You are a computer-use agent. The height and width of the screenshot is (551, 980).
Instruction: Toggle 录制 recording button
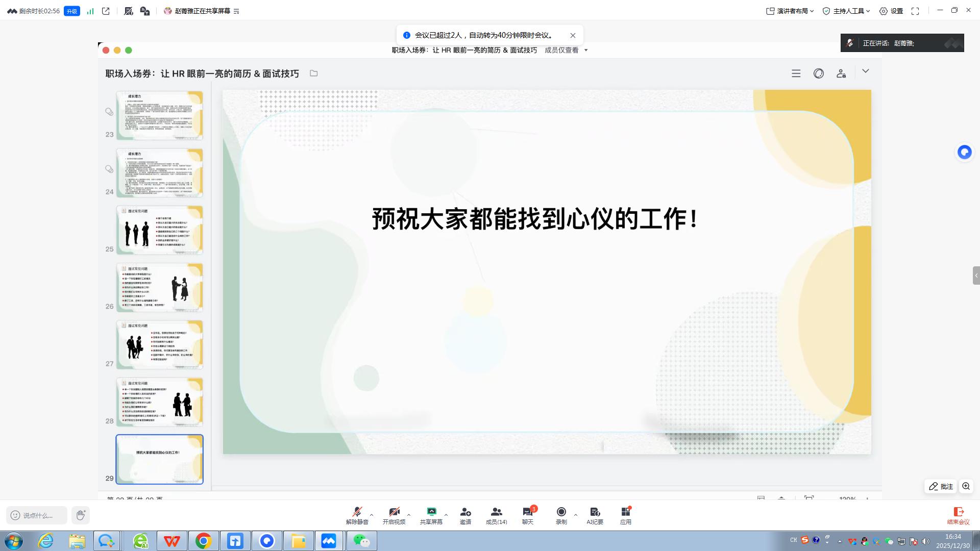coord(561,512)
